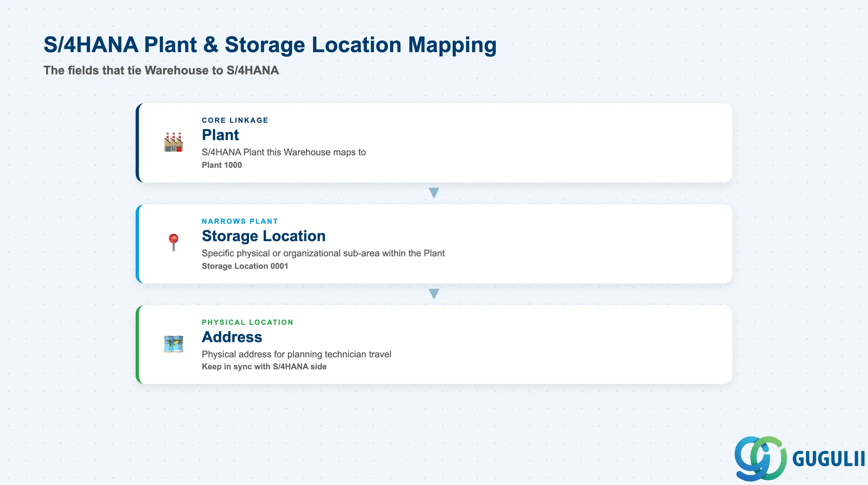Click the arrow between Storage Location and Address
The height and width of the screenshot is (485, 868).
[434, 294]
